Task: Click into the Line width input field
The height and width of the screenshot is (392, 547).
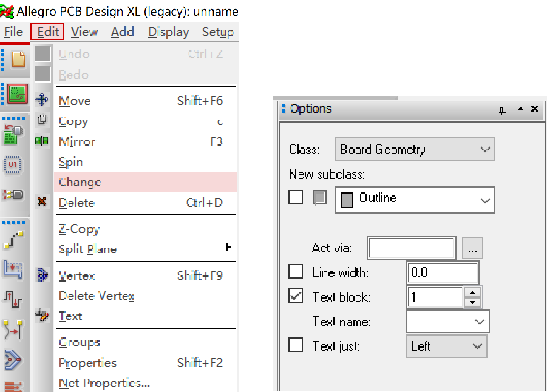Action: point(443,272)
